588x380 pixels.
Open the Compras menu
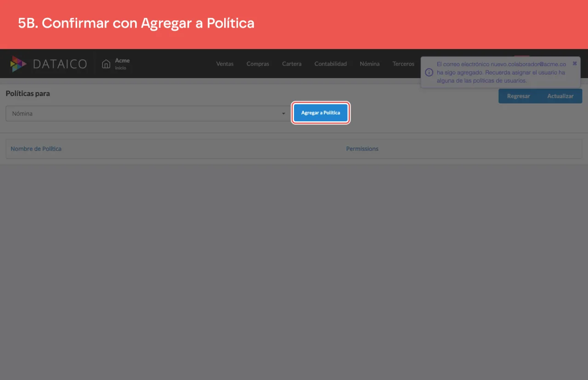click(x=258, y=64)
